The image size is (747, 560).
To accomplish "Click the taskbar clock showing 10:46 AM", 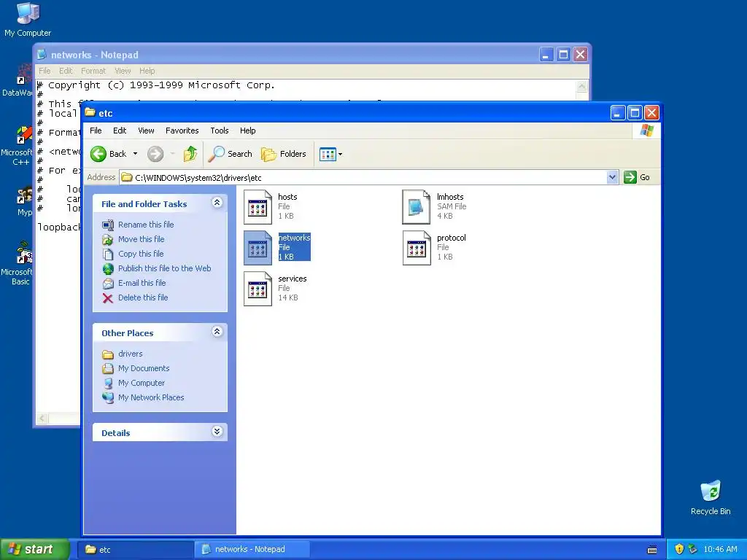I will 720,550.
